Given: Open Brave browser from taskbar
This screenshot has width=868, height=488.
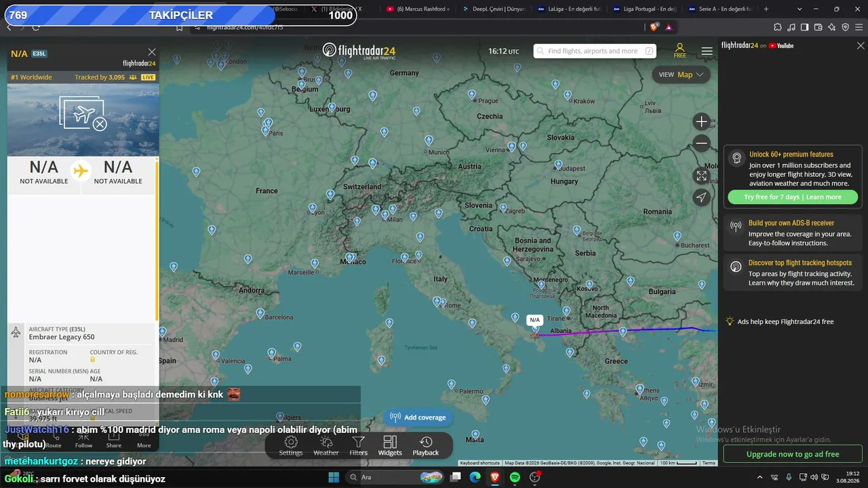Looking at the screenshot, I should click(x=495, y=477).
